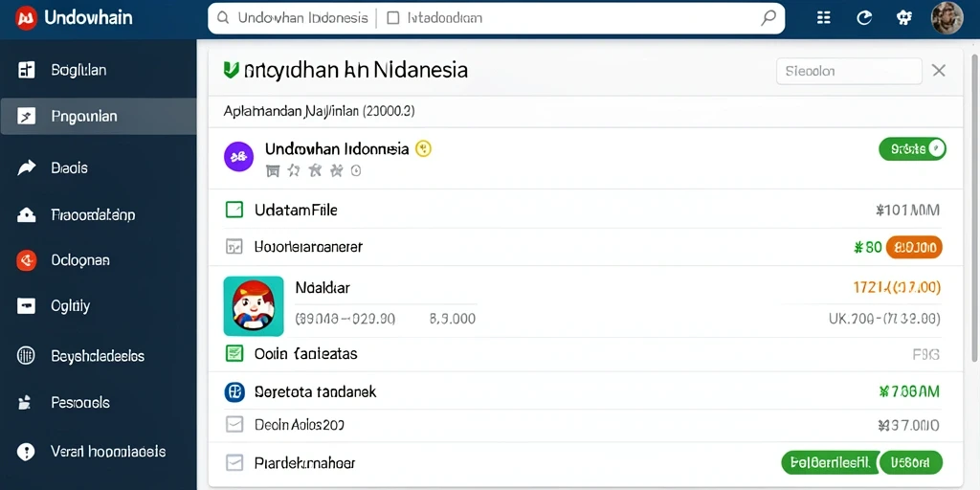Click the refresh icon in top bar
Viewport: 980px width, 490px height.
pos(864,18)
